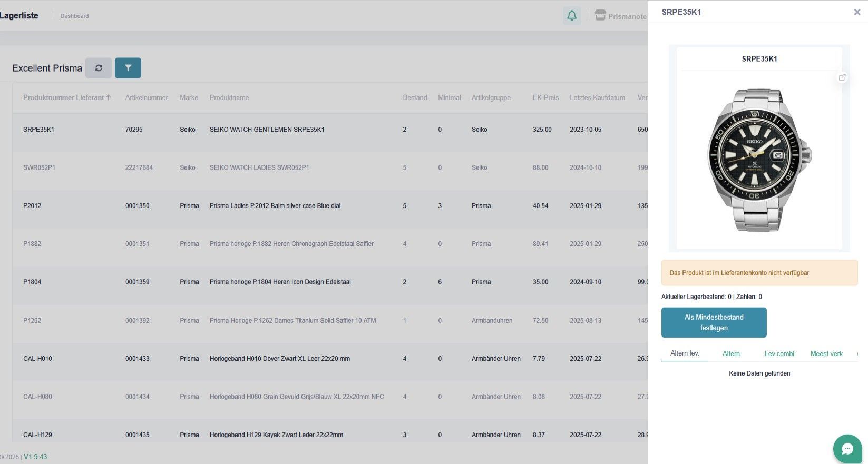The height and width of the screenshot is (464, 868).
Task: Click Horlogeband H129 Kayak Zwart product name
Action: (x=276, y=435)
